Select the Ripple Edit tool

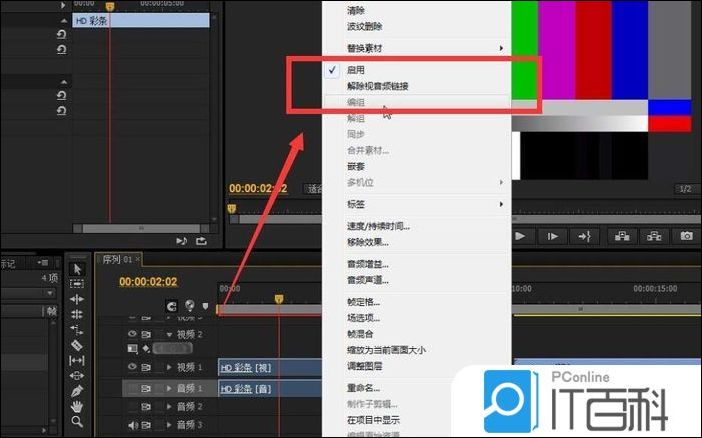(77, 299)
